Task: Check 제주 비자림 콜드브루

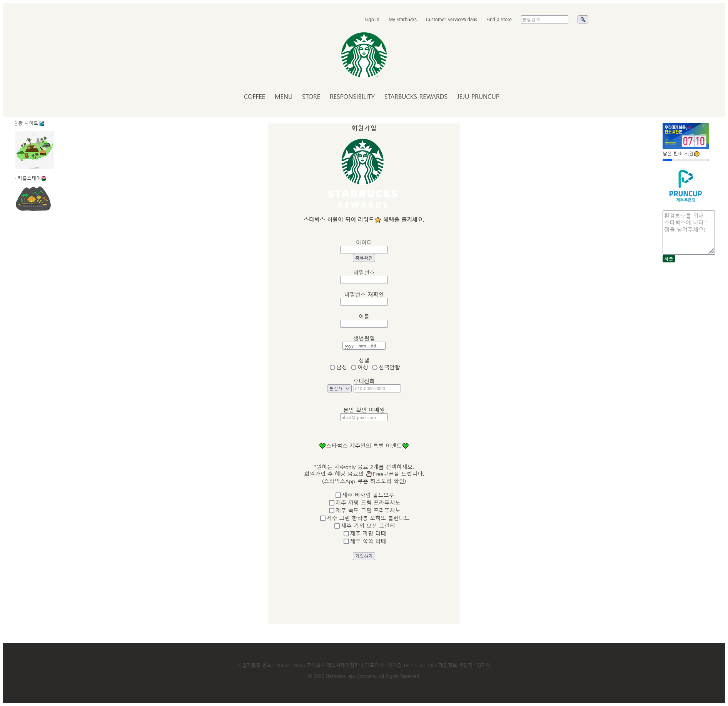Action: (338, 495)
